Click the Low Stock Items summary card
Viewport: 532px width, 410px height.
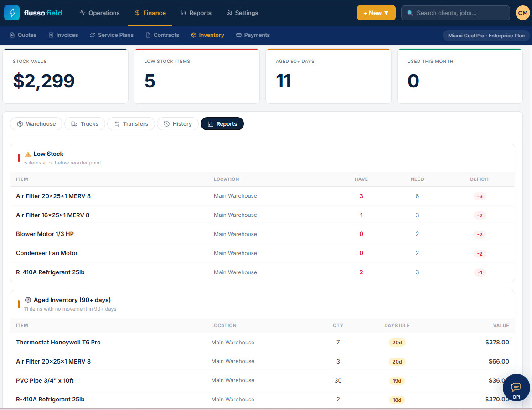(x=197, y=76)
